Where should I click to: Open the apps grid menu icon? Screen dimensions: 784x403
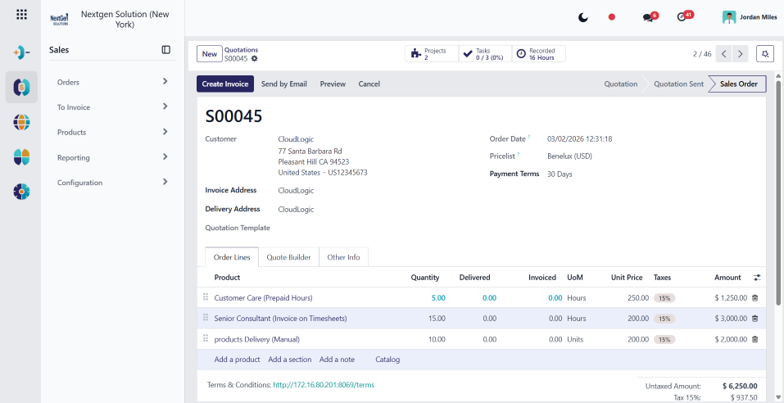point(22,14)
